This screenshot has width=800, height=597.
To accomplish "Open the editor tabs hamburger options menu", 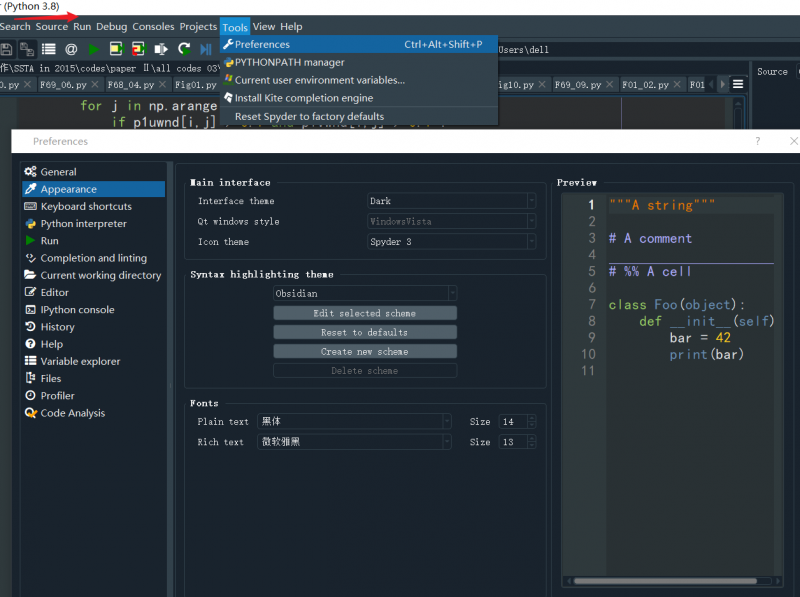I will [x=737, y=85].
